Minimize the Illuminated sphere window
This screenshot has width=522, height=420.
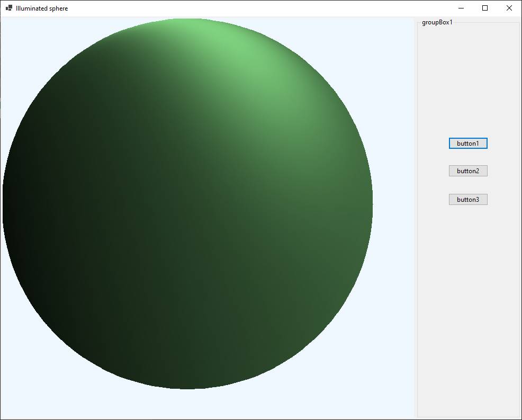click(x=461, y=8)
